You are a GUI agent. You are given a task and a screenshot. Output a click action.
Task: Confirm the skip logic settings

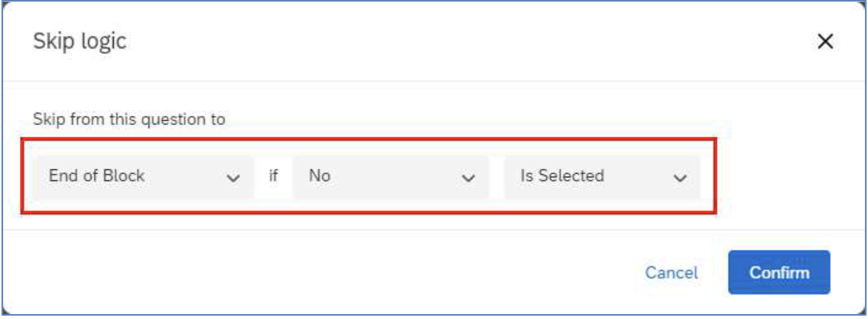[x=779, y=272]
